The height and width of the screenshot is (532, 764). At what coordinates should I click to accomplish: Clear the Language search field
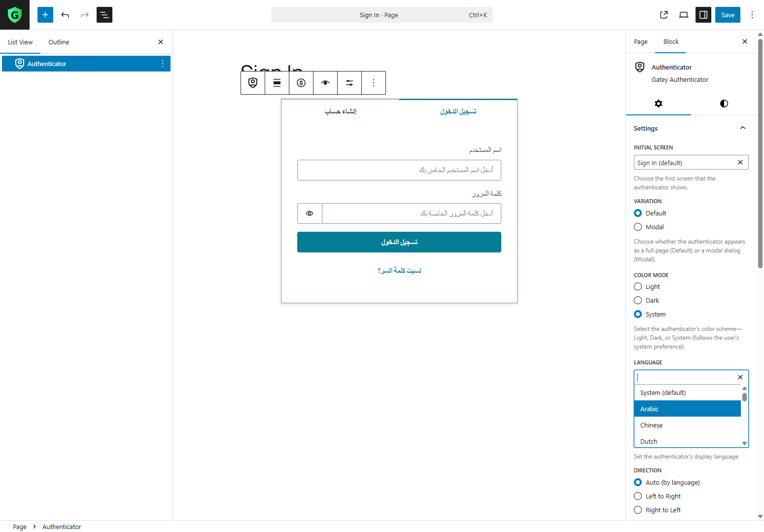(740, 377)
